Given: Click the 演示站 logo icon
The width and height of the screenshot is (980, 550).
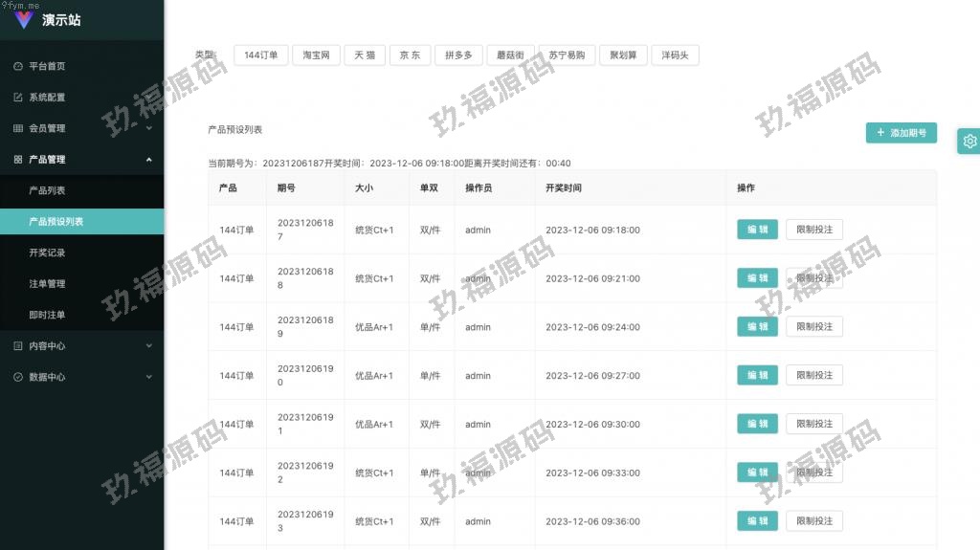Looking at the screenshot, I should (24, 20).
